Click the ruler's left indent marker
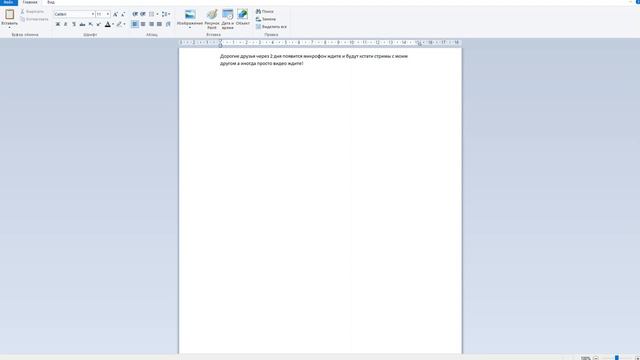 [x=220, y=45]
